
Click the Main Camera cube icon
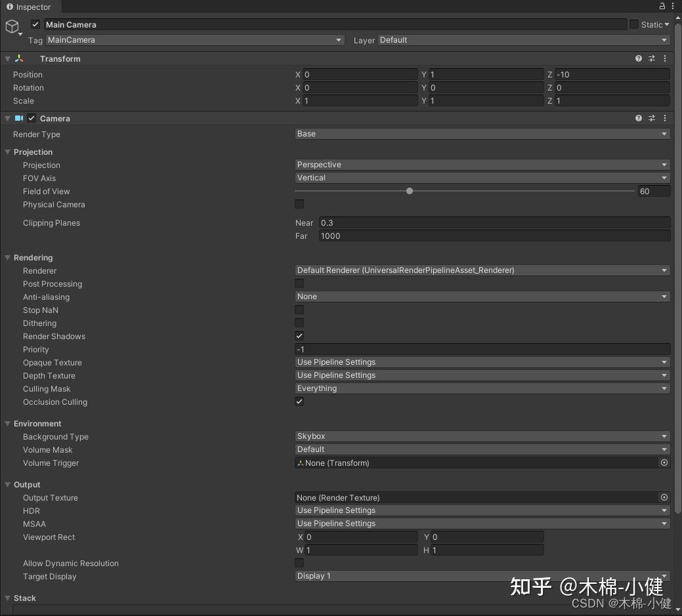coord(12,26)
